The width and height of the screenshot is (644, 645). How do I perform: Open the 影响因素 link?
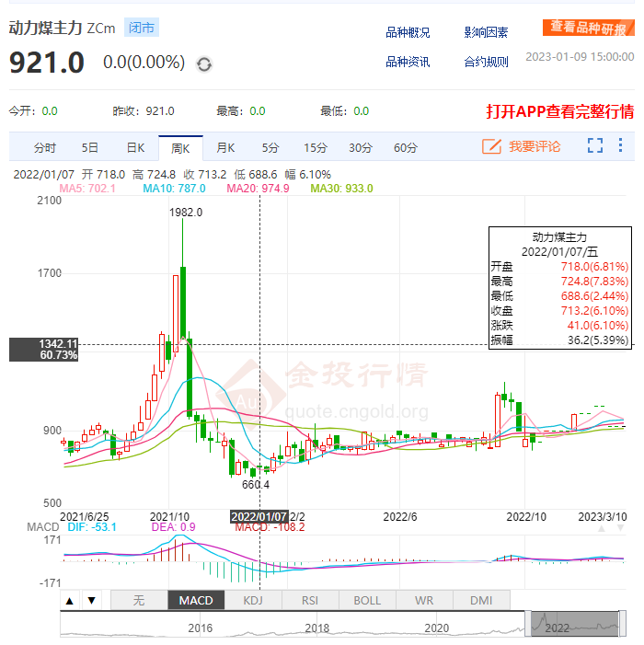tap(486, 32)
